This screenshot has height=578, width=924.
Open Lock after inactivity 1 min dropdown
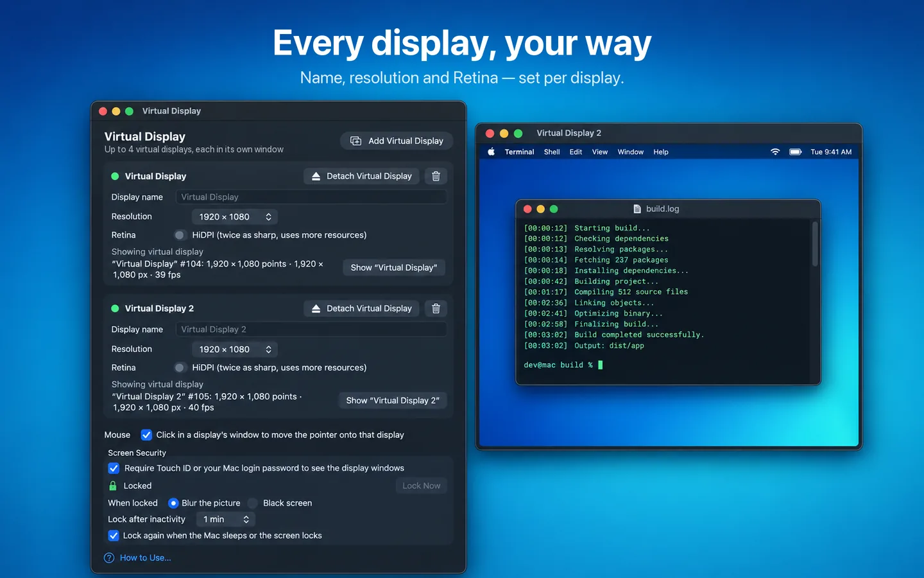click(226, 519)
